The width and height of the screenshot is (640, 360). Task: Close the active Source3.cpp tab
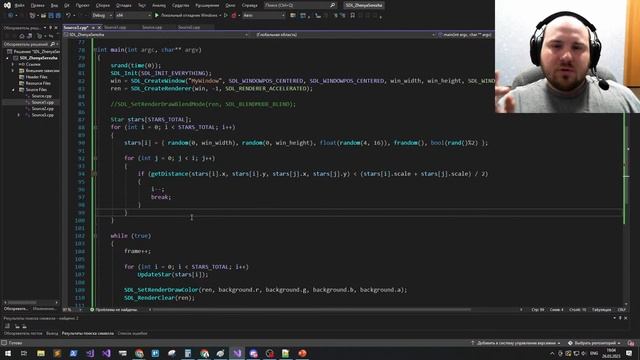[99, 27]
